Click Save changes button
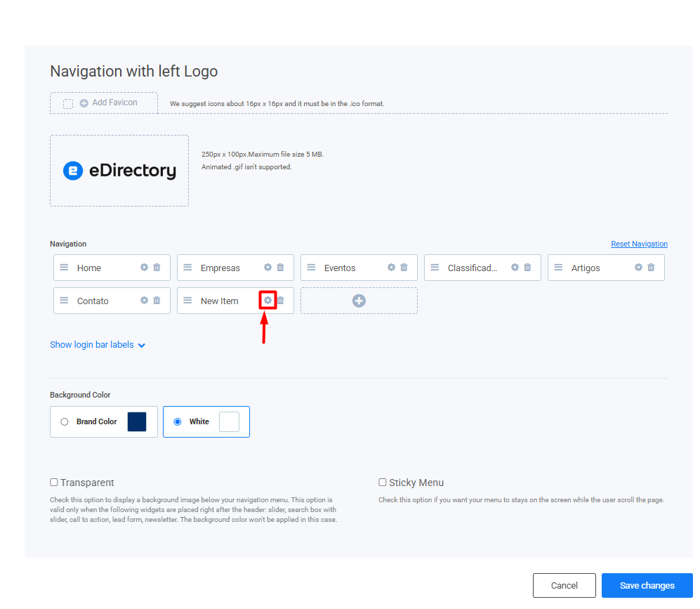700x609 pixels. 647,585
